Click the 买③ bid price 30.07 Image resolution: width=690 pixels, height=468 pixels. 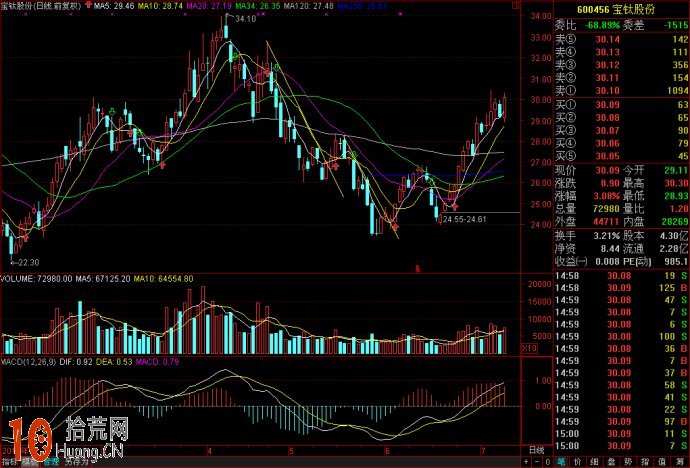[607, 130]
